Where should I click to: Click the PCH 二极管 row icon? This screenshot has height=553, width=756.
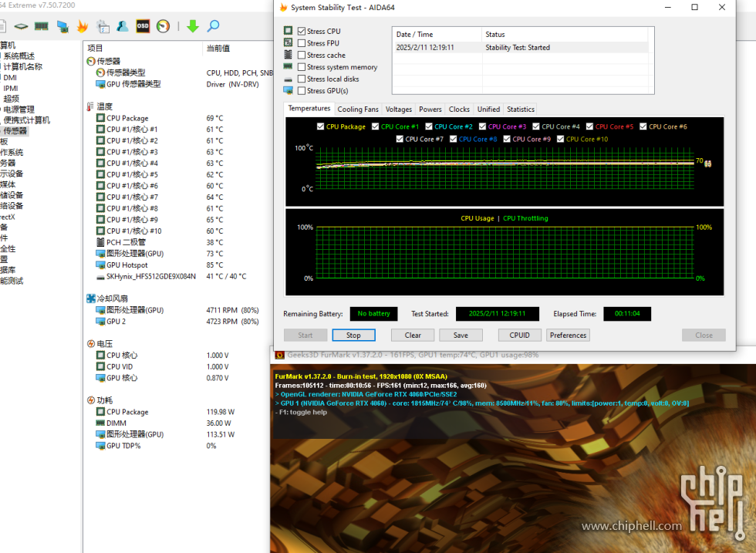(100, 242)
